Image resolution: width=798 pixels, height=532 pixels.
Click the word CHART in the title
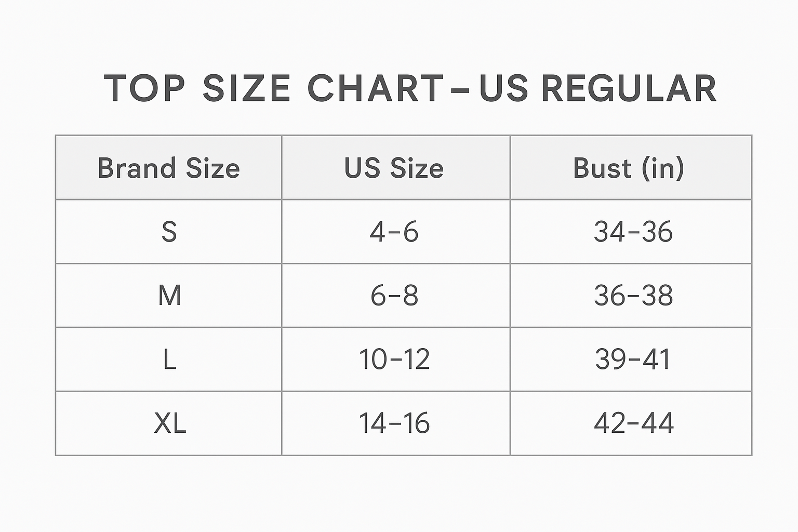coord(375,88)
